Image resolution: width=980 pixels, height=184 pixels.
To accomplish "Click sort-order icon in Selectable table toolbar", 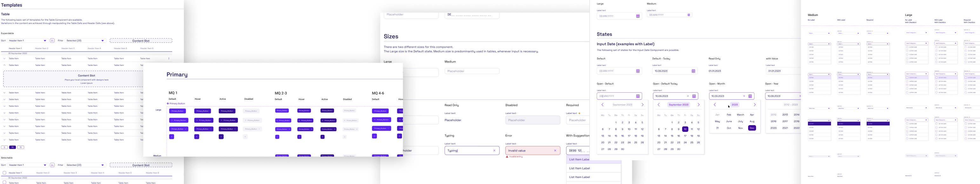I will coord(52,165).
